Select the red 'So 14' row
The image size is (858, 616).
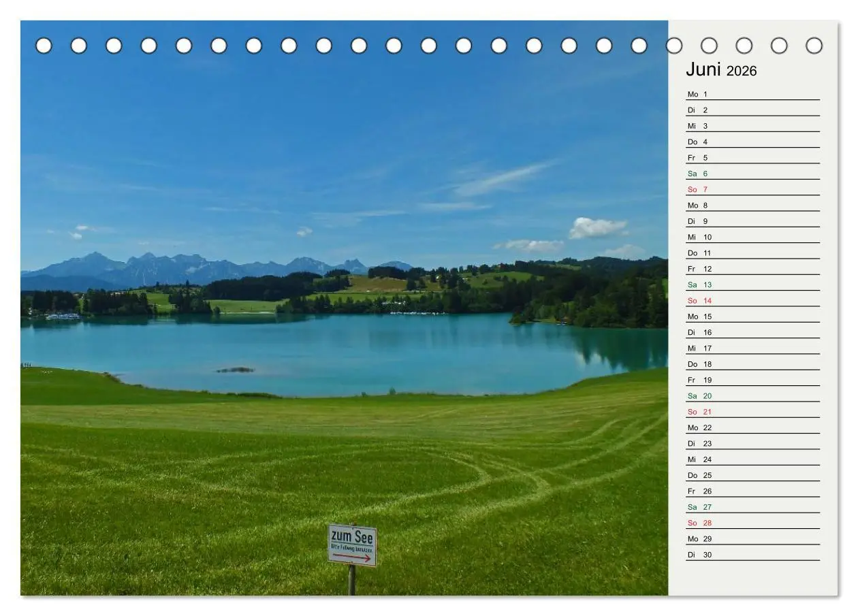752,300
